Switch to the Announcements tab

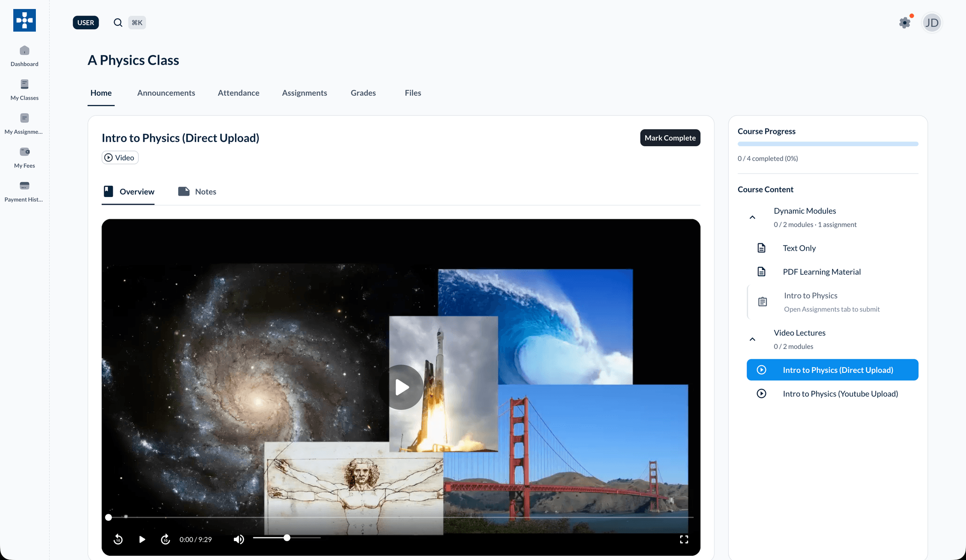tap(166, 93)
